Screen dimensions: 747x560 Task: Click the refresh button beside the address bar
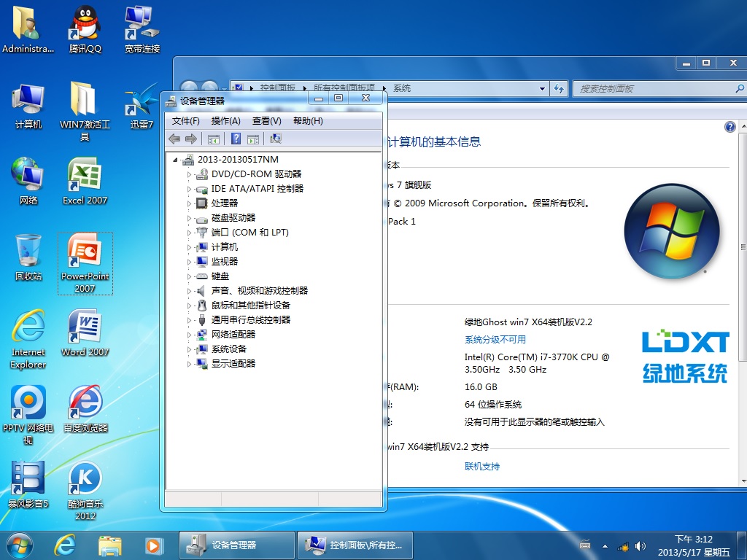559,88
